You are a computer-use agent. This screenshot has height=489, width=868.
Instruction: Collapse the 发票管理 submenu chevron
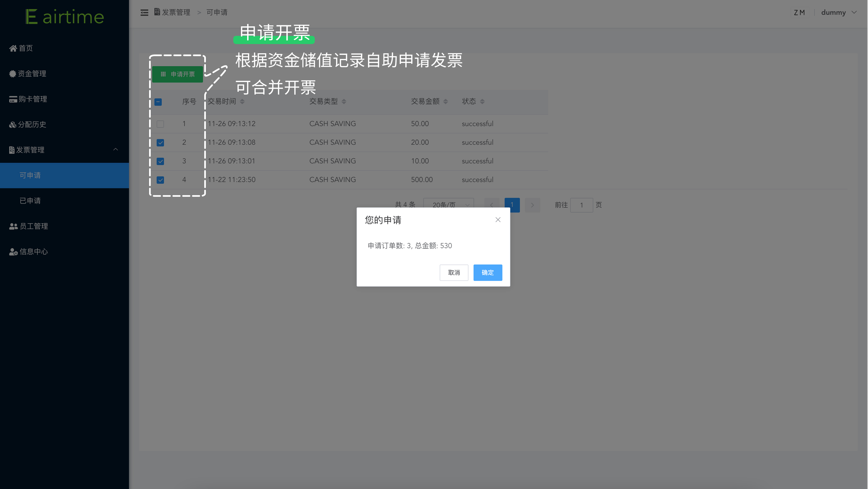(116, 149)
